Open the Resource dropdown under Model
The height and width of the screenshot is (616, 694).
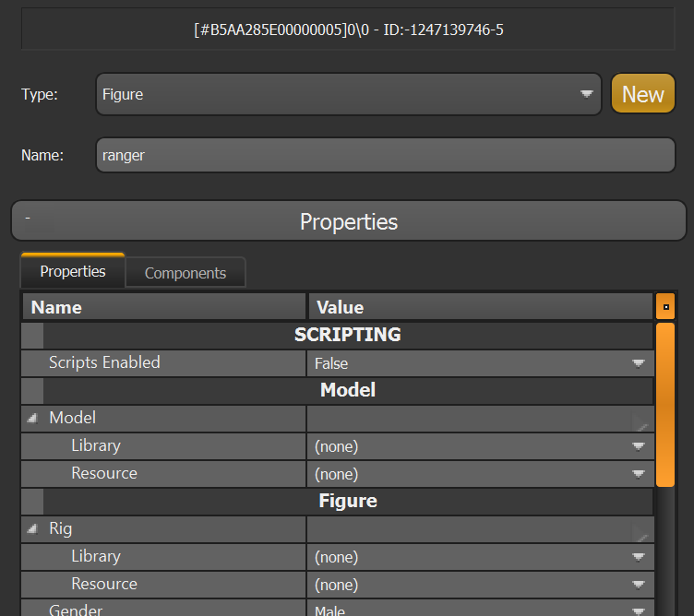[x=637, y=474]
